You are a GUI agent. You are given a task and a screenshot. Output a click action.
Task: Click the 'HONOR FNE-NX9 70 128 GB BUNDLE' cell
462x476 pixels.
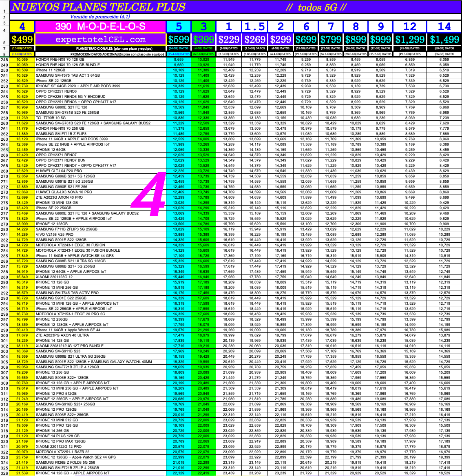100,65
